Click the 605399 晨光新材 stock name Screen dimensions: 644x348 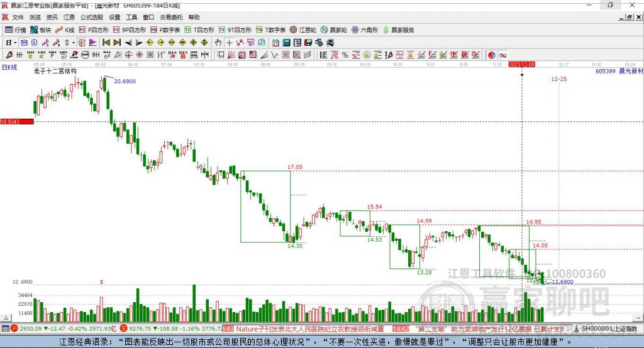click(x=619, y=71)
